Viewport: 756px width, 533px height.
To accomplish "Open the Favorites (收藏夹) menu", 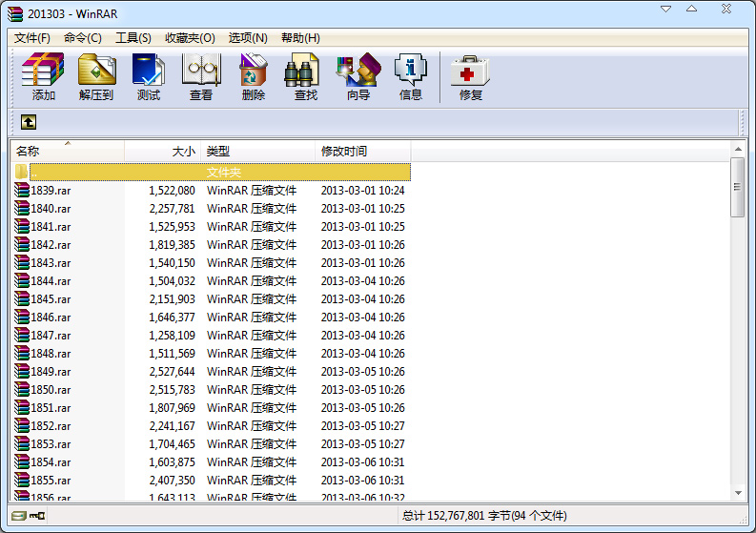I will pyautogui.click(x=190, y=38).
